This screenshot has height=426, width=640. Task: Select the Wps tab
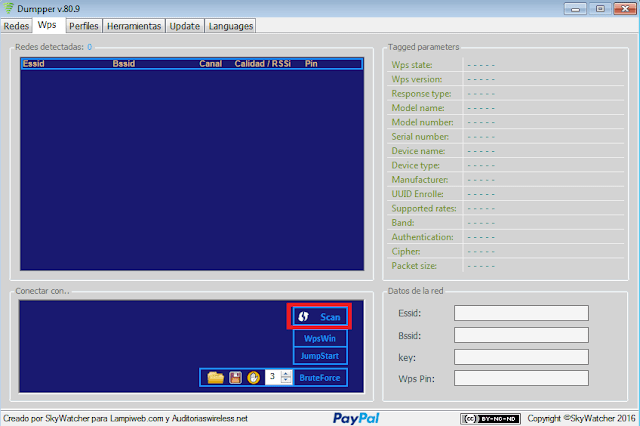click(47, 25)
